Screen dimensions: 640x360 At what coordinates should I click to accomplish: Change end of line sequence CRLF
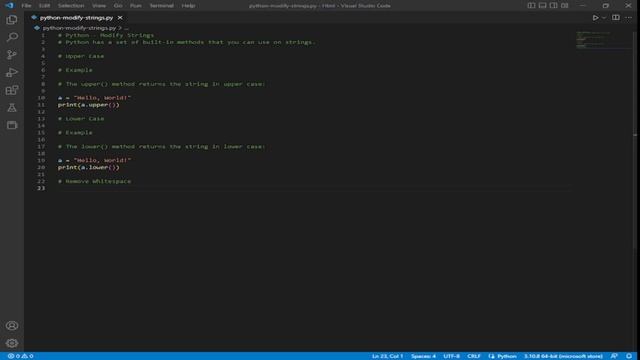(474, 356)
